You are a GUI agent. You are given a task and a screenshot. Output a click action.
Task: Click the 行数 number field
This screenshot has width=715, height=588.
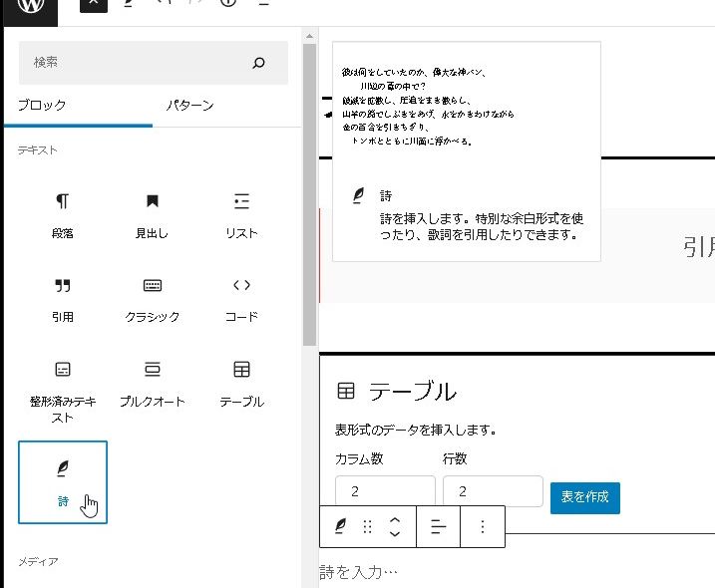pos(493,492)
